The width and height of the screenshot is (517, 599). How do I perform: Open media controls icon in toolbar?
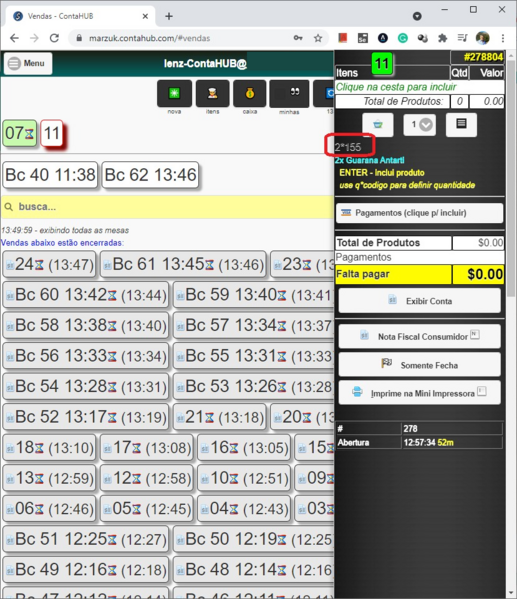coord(462,38)
